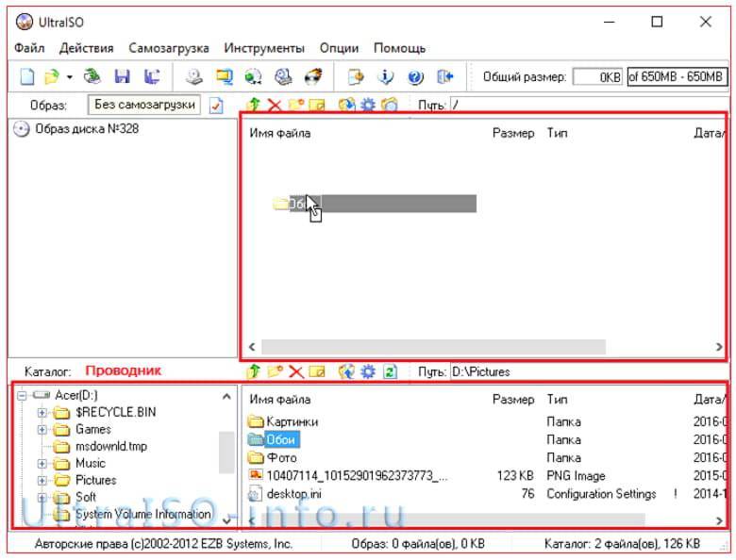This screenshot has height=560, width=736.
Task: Go up a level in image pane
Action: tap(254, 105)
